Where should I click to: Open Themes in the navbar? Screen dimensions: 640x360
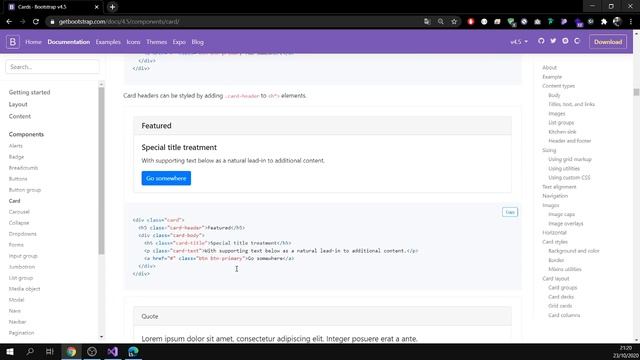click(156, 42)
